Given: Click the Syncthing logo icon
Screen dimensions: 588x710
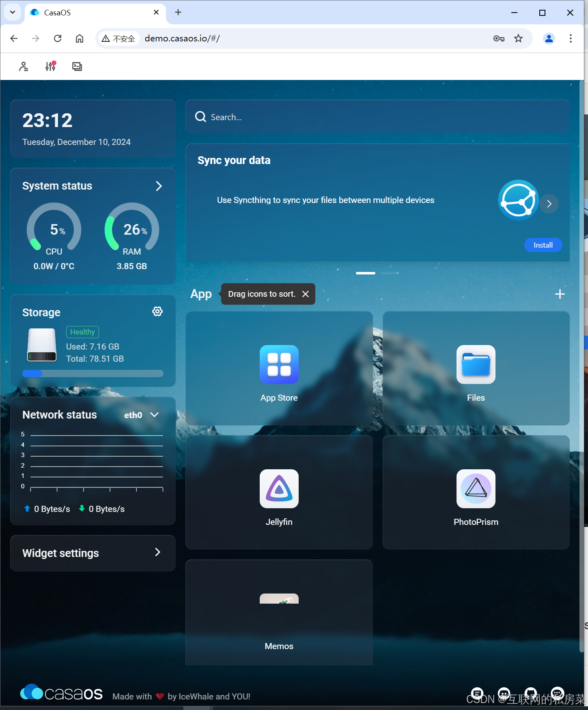Looking at the screenshot, I should (x=518, y=200).
